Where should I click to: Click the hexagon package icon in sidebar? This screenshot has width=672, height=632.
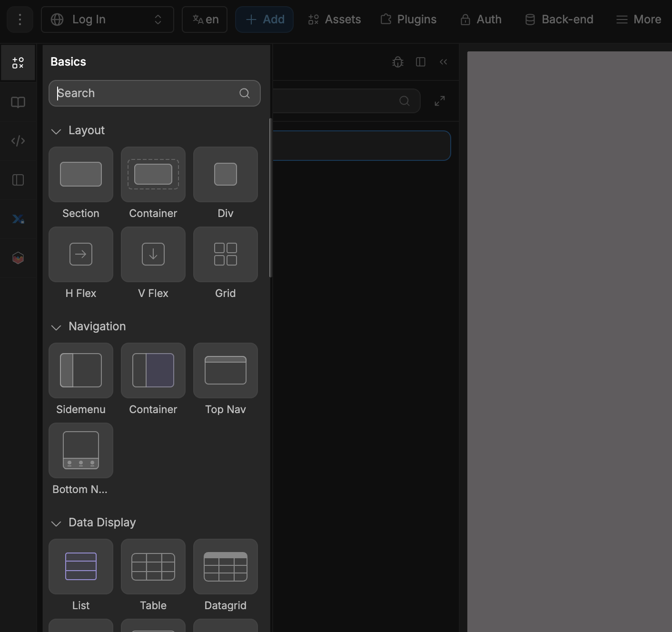click(x=18, y=257)
